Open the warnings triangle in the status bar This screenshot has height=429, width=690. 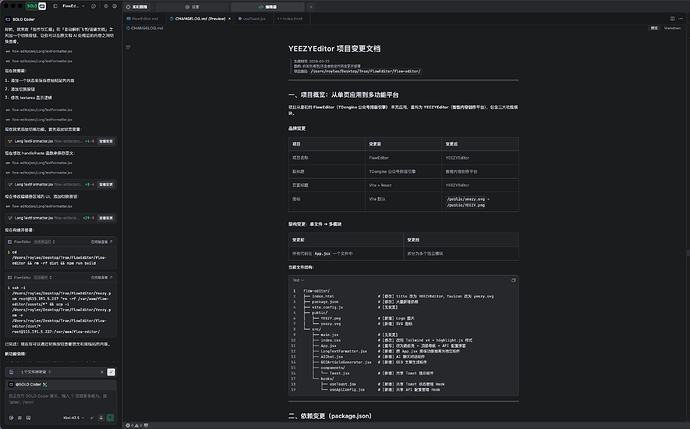pos(136,425)
